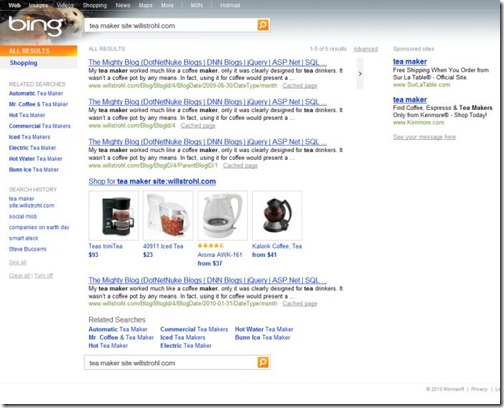This screenshot has height=408, width=504.
Task: Select sidebar related search Electric Tea Maker
Action: (32, 148)
